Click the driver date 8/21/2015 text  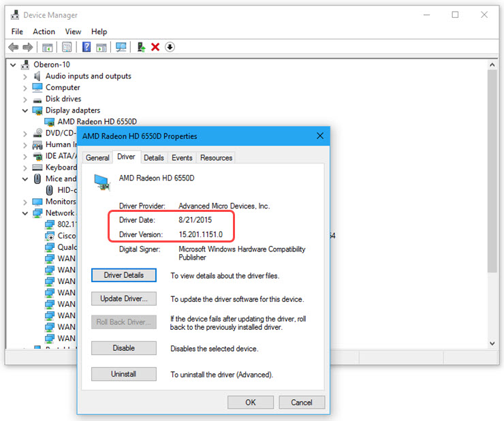(x=195, y=220)
